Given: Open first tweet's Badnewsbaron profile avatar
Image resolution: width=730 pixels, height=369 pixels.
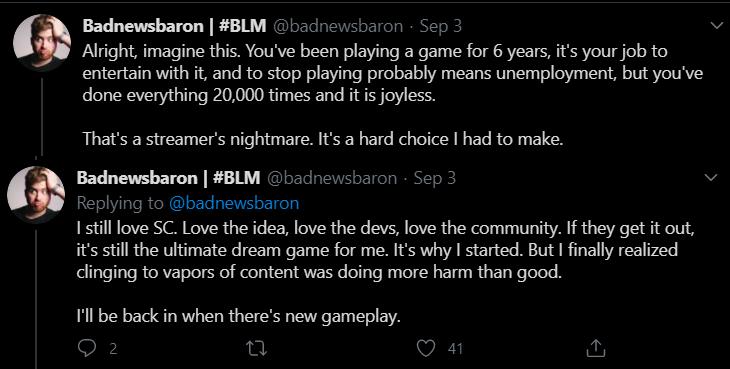Looking at the screenshot, I should pos(42,43).
